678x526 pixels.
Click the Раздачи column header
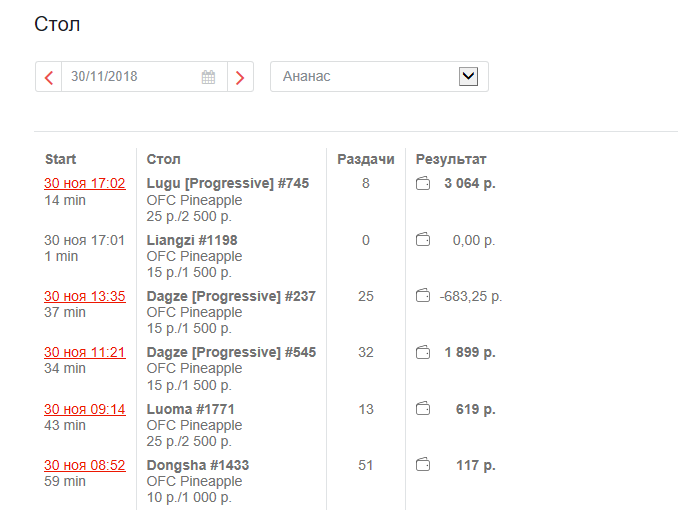pyautogui.click(x=366, y=159)
